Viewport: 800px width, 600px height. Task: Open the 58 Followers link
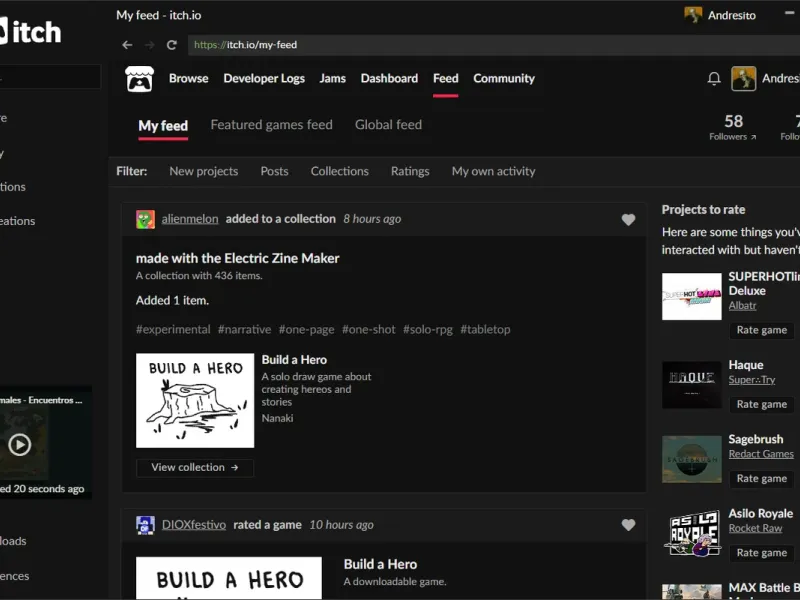click(733, 128)
